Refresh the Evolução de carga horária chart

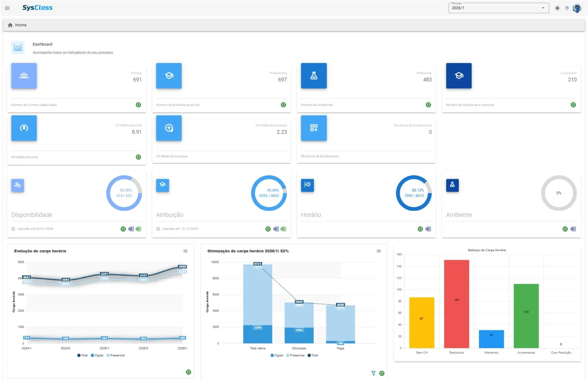pos(189,372)
